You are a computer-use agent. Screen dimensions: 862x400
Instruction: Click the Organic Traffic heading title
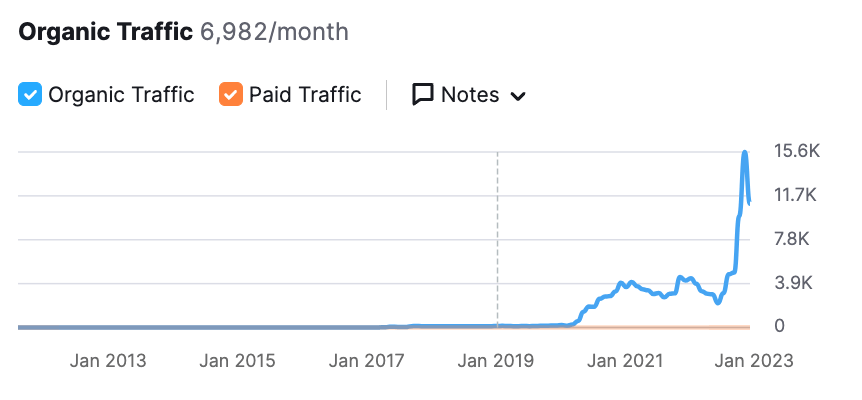tap(105, 32)
